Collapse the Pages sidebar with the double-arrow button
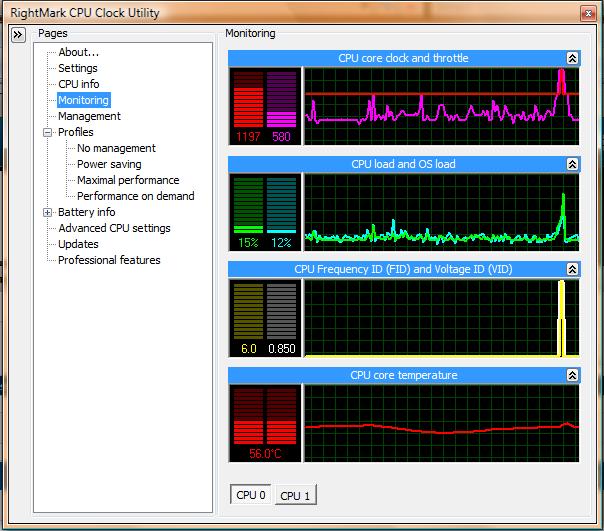 coord(18,35)
